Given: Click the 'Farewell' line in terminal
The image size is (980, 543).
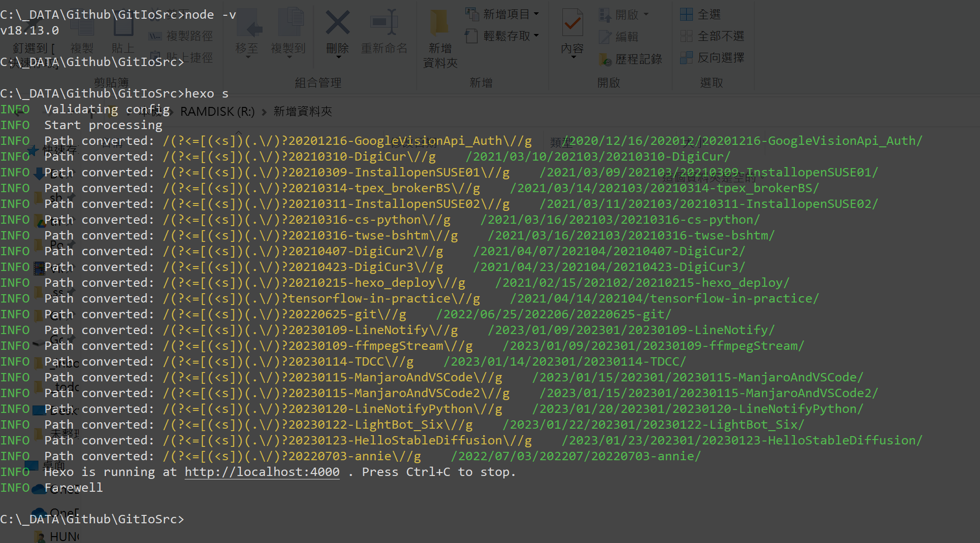Looking at the screenshot, I should (x=74, y=488).
